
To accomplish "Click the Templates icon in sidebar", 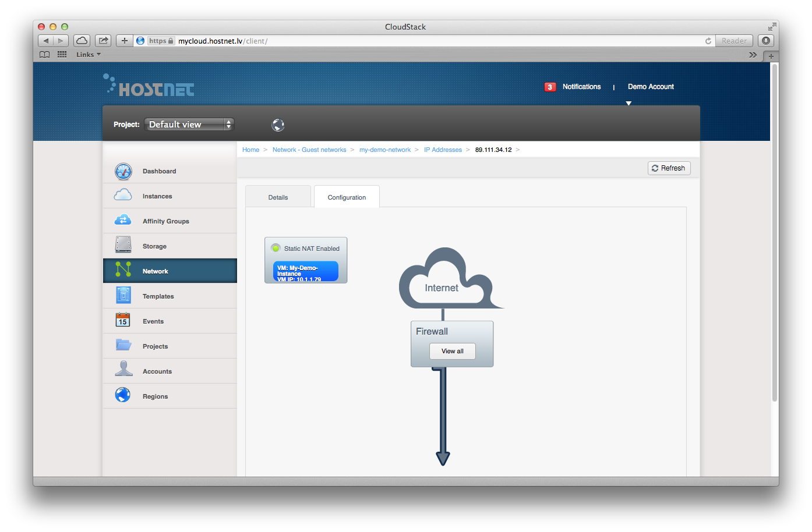I will click(x=123, y=296).
